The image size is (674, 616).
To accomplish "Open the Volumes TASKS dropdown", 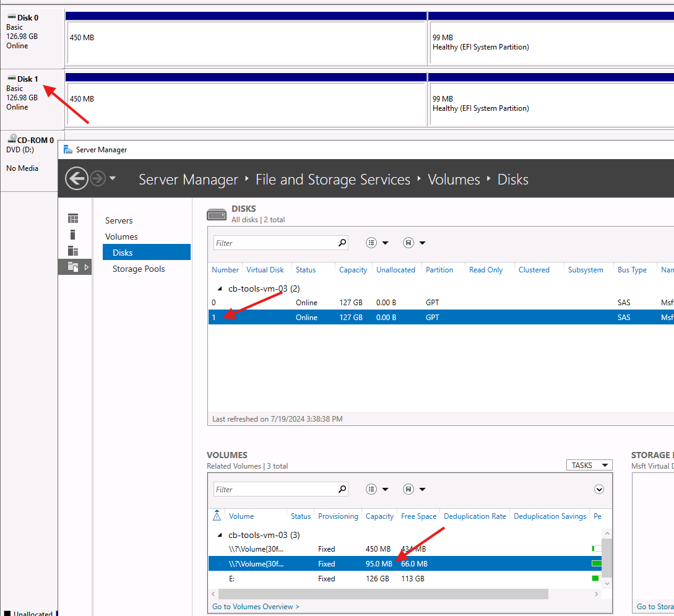I will [589, 465].
